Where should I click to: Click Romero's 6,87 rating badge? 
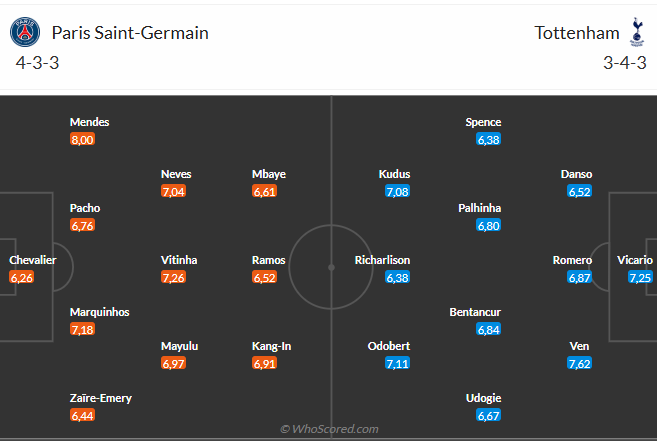click(579, 278)
